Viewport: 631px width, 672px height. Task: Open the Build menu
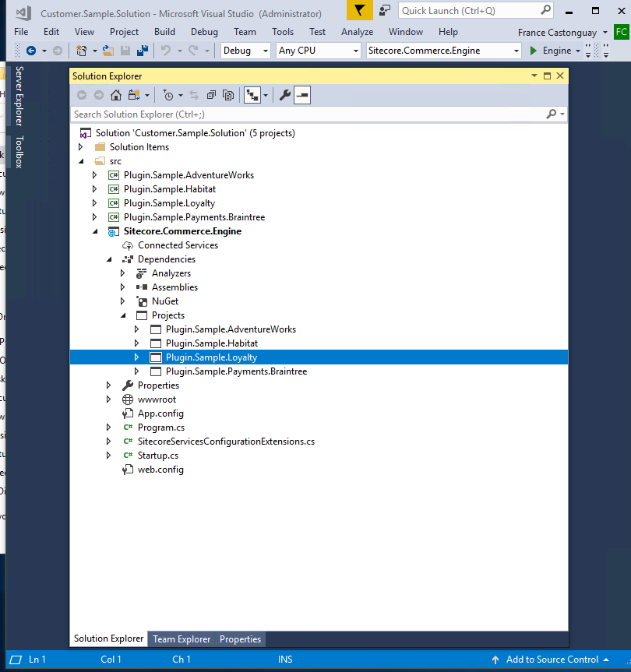[x=164, y=32]
